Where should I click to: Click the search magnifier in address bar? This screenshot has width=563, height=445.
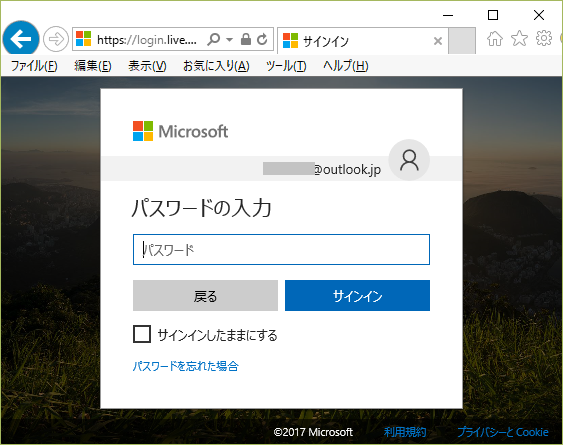pos(214,39)
